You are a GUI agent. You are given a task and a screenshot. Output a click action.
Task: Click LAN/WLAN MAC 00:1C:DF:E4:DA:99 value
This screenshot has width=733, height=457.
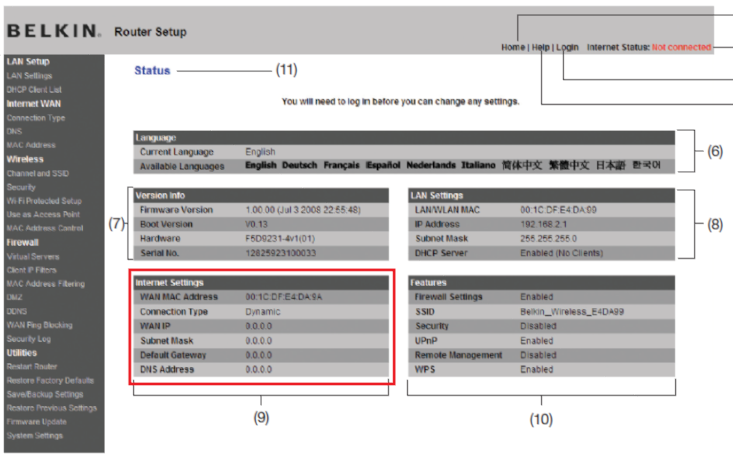click(558, 210)
